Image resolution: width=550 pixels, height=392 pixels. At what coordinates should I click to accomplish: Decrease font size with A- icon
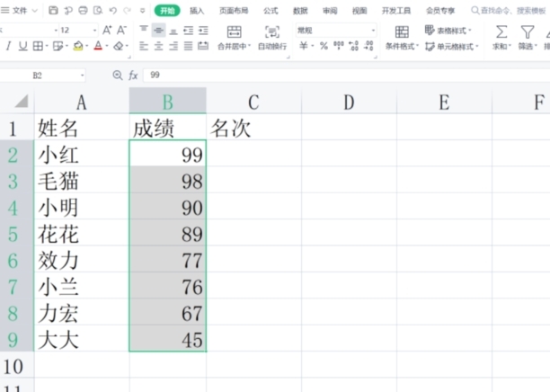point(121,31)
